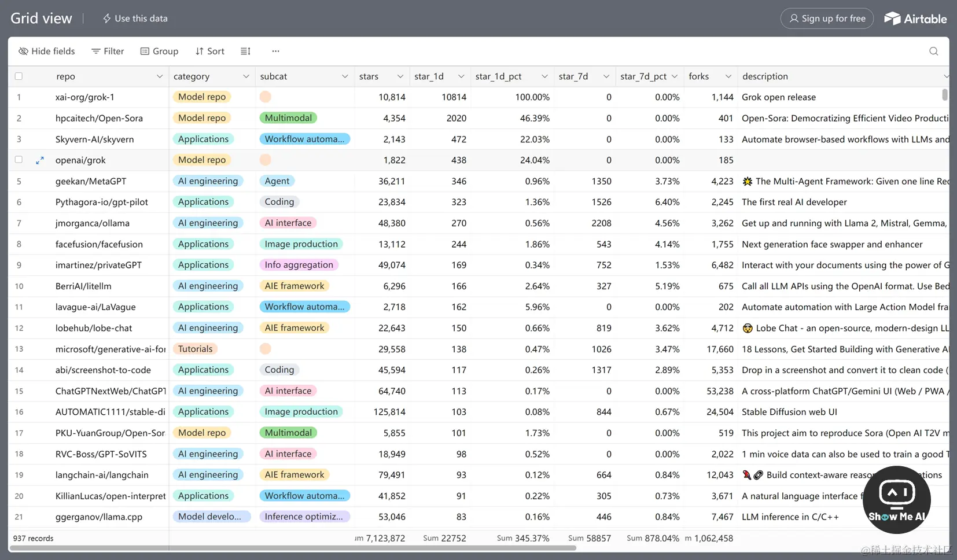Open the category column dropdown
Image resolution: width=957 pixels, height=560 pixels.
(x=246, y=76)
